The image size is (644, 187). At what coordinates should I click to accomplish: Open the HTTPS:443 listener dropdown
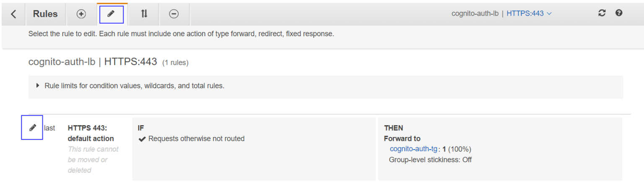click(x=529, y=13)
